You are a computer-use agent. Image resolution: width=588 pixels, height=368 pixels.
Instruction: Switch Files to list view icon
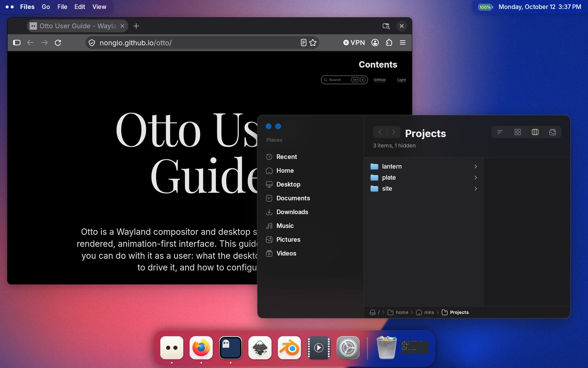[x=500, y=132]
